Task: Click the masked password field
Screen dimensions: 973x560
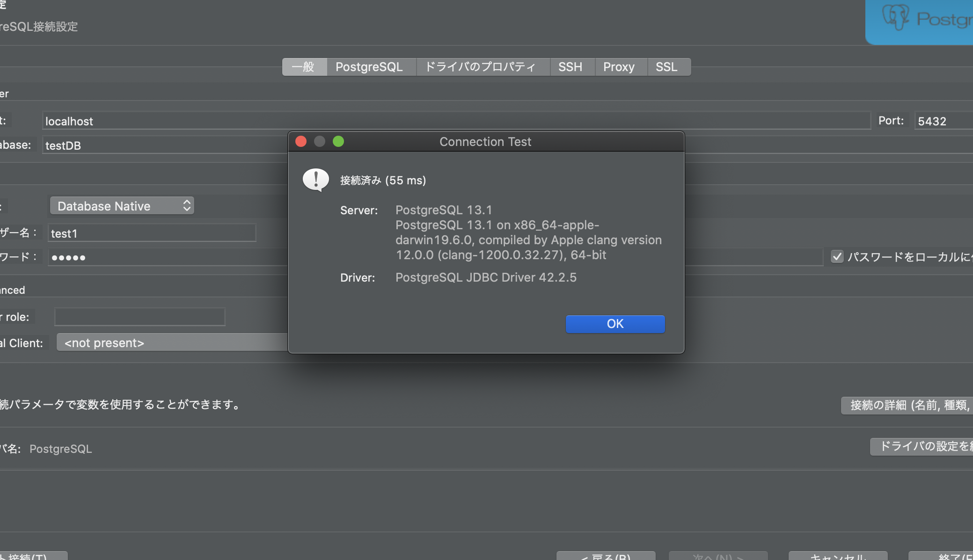Action: 168,257
